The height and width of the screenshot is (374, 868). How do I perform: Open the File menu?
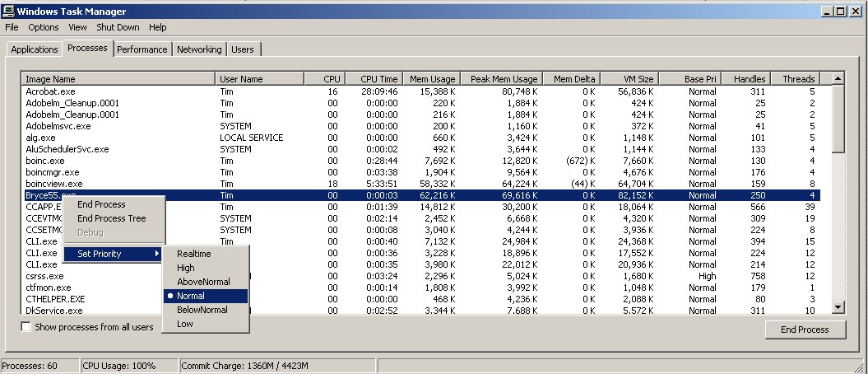coord(12,27)
